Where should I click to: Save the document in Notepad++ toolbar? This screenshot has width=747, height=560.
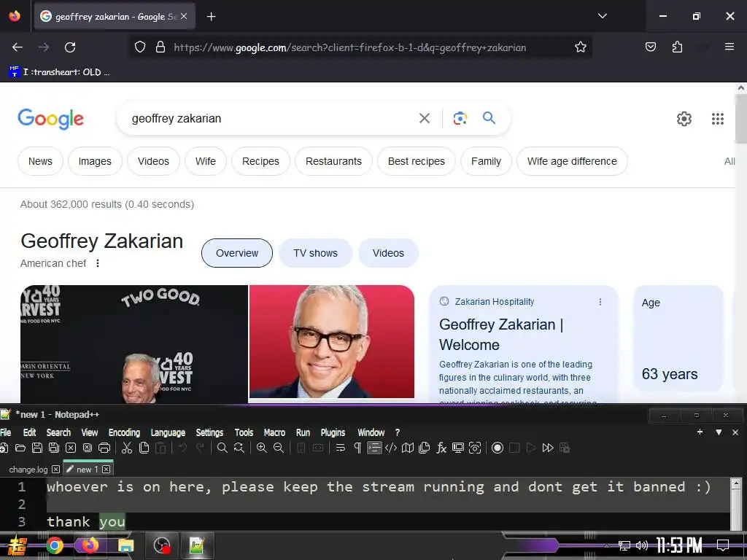pyautogui.click(x=36, y=448)
